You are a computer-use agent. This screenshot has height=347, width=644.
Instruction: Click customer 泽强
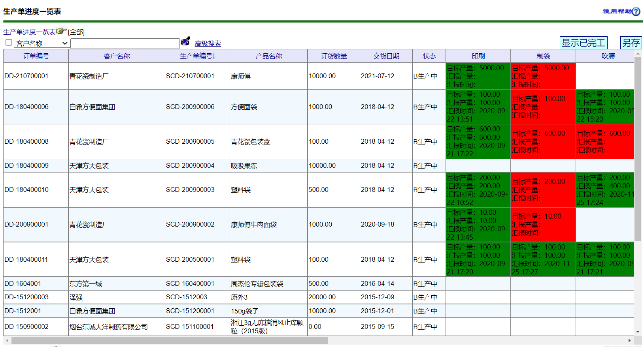point(76,297)
